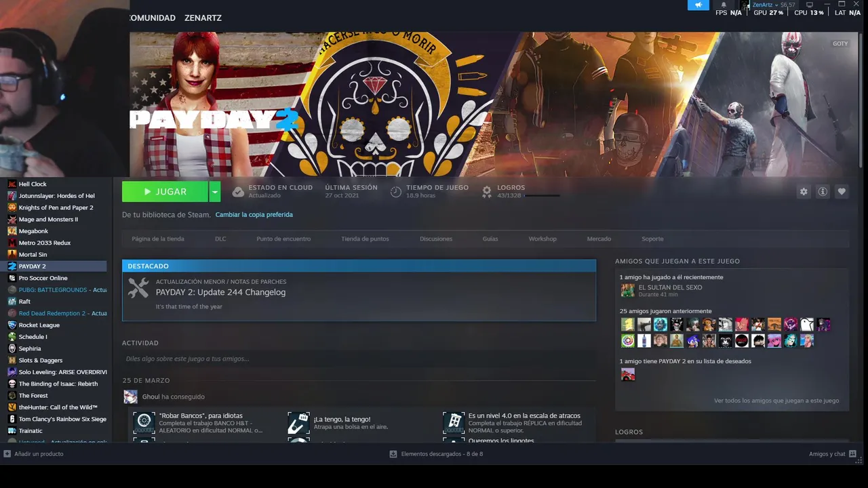Click the 'Robar Bancos' achievement icon
This screenshot has width=868, height=488.
pos(144,423)
